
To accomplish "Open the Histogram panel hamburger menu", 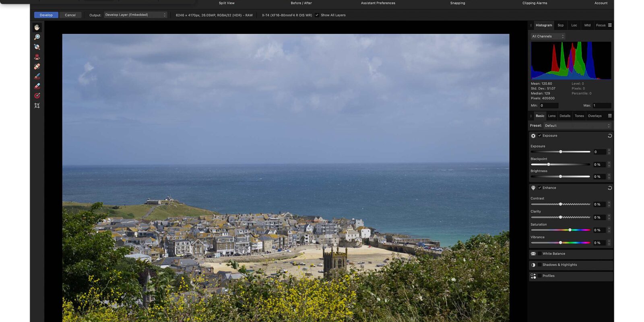I will (610, 25).
